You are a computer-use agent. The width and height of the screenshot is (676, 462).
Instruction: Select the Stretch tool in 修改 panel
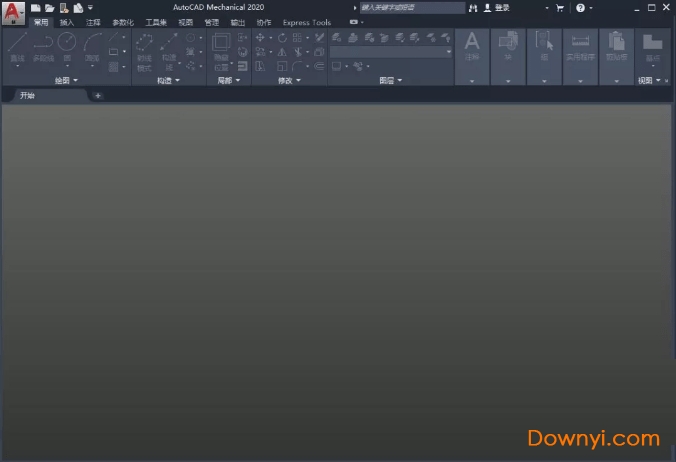(260, 66)
